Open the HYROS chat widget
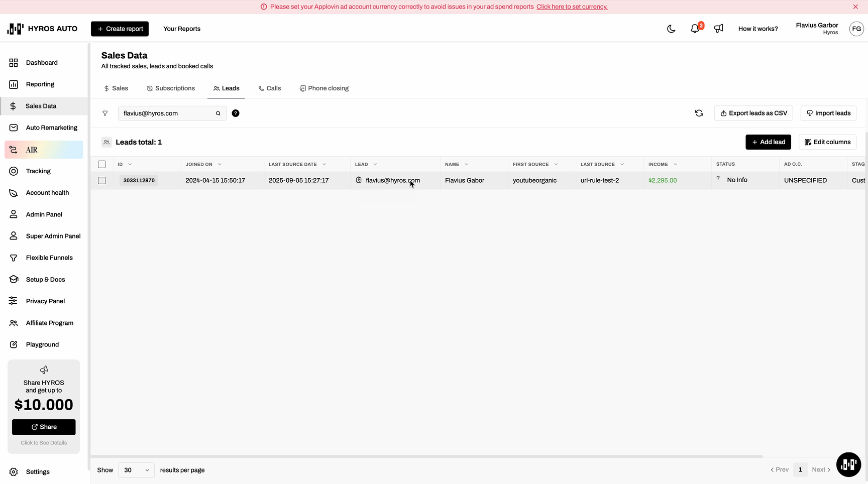This screenshot has width=868, height=484. 848,464
